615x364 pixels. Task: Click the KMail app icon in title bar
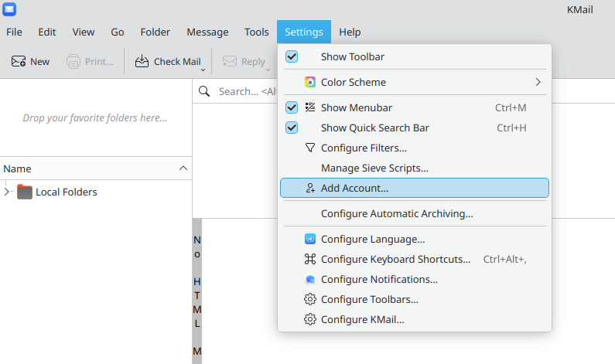(x=9, y=9)
